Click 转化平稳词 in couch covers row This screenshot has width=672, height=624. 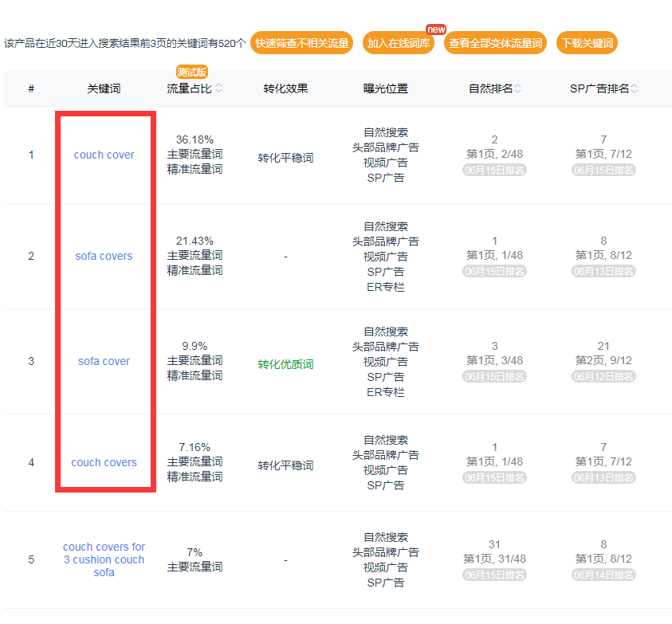click(286, 465)
